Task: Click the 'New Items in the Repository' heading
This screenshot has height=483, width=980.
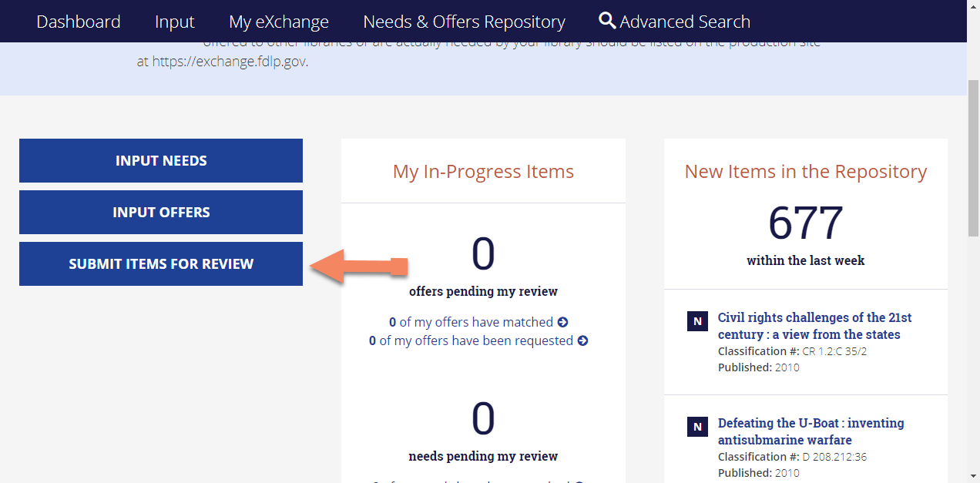Action: click(806, 171)
